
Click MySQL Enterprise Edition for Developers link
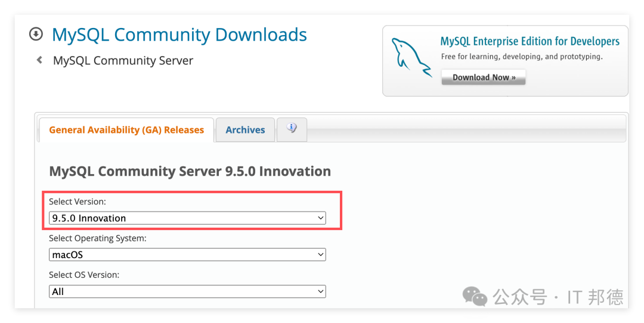tap(530, 41)
